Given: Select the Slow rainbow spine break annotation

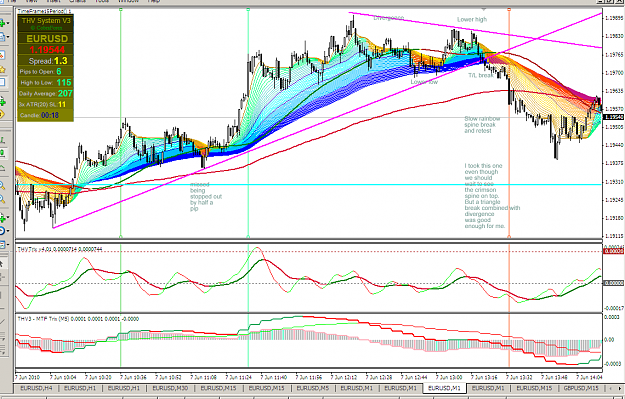Looking at the screenshot, I should [x=482, y=124].
